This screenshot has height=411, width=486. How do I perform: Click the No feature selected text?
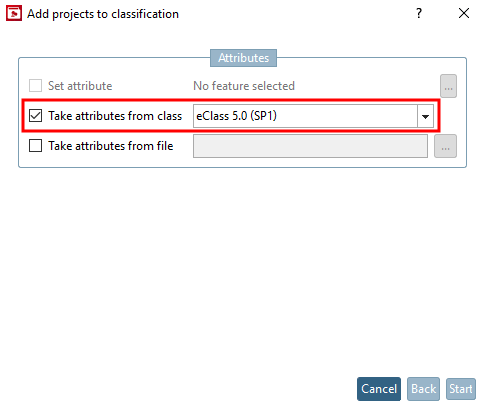pyautogui.click(x=244, y=86)
